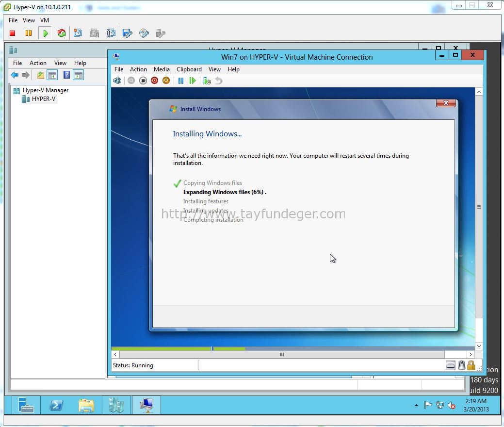
Task: Click the floppy-drive icon in the Hyper-V on 10.1.0.211 toolbar
Action: click(128, 33)
